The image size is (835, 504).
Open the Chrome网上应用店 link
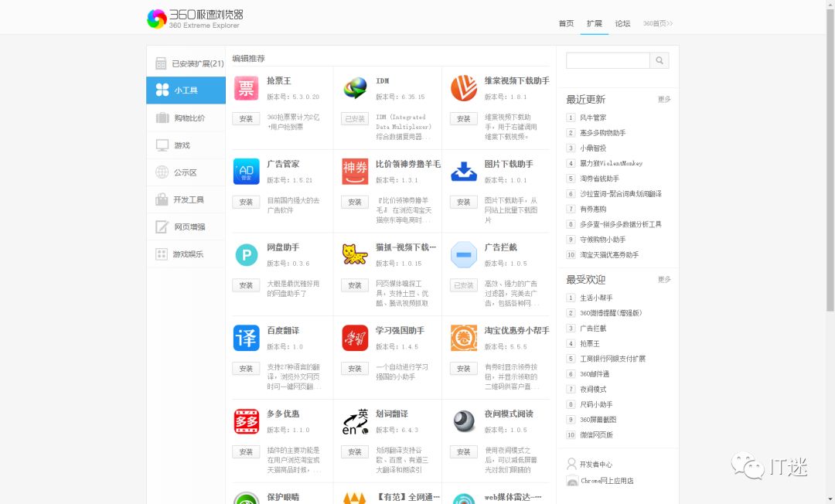(607, 481)
